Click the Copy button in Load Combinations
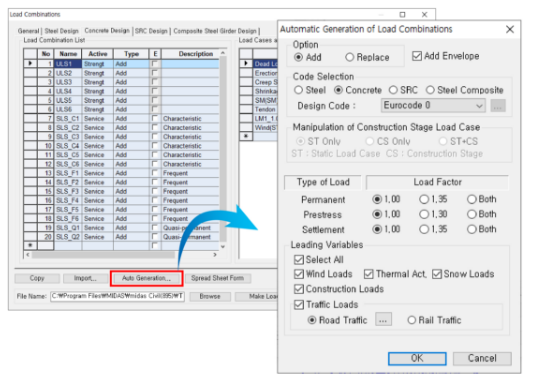535x381 pixels. (37, 278)
